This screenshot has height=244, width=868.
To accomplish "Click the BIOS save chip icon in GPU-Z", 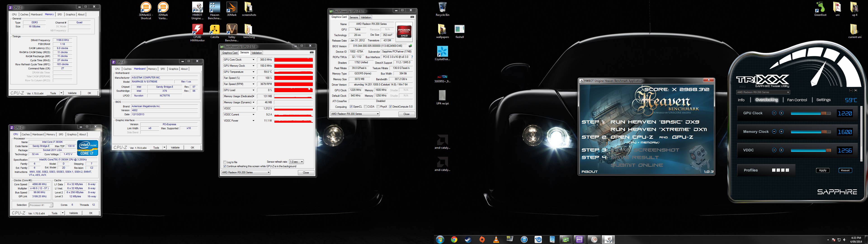I will click(x=410, y=46).
